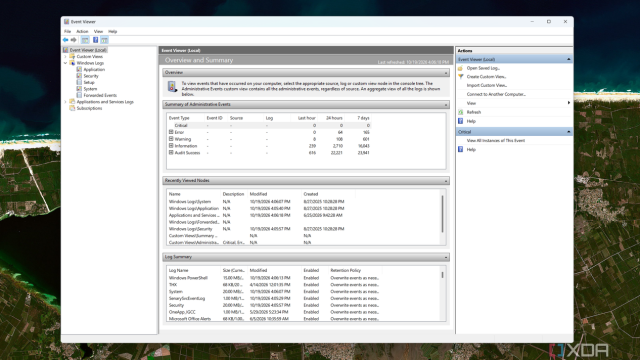Click the Back arrow toolbar icon

point(65,40)
